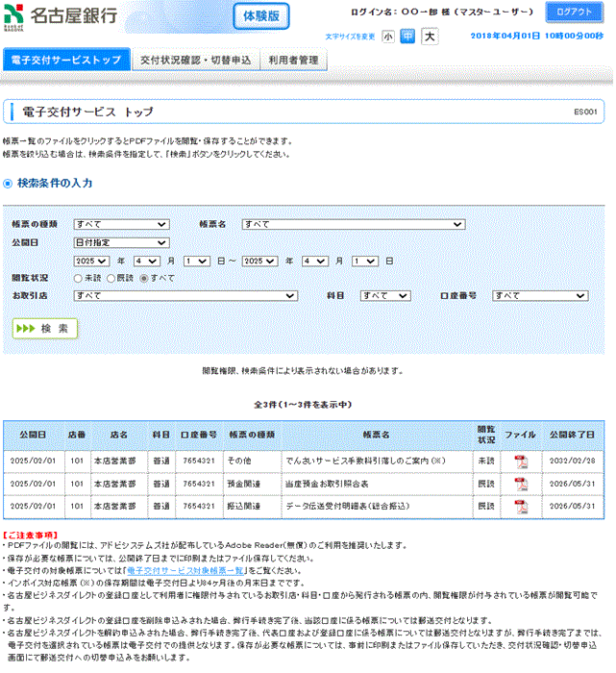Open PDF file for でんさいサービス手数料引落しのご案内 row
616x673 pixels.
pos(520,461)
